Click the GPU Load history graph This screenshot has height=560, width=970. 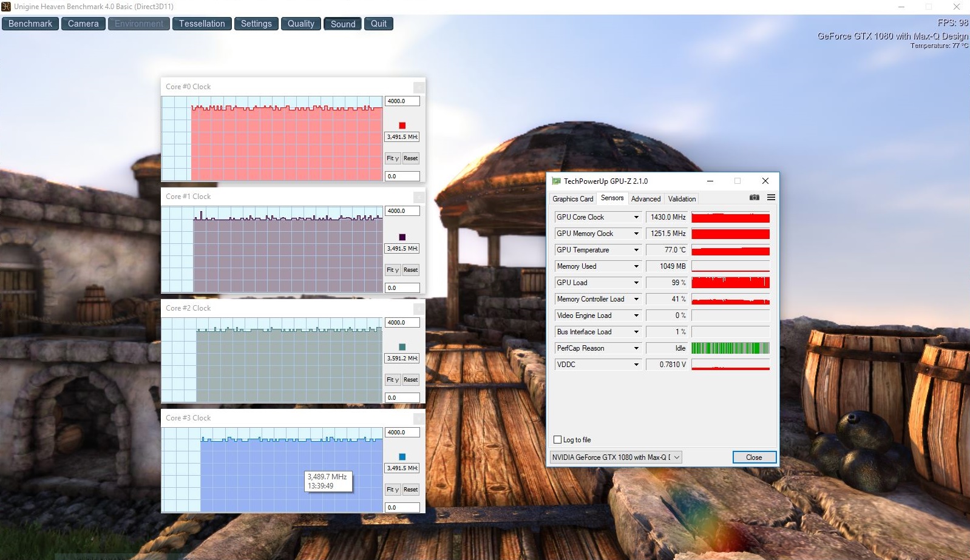pos(731,283)
